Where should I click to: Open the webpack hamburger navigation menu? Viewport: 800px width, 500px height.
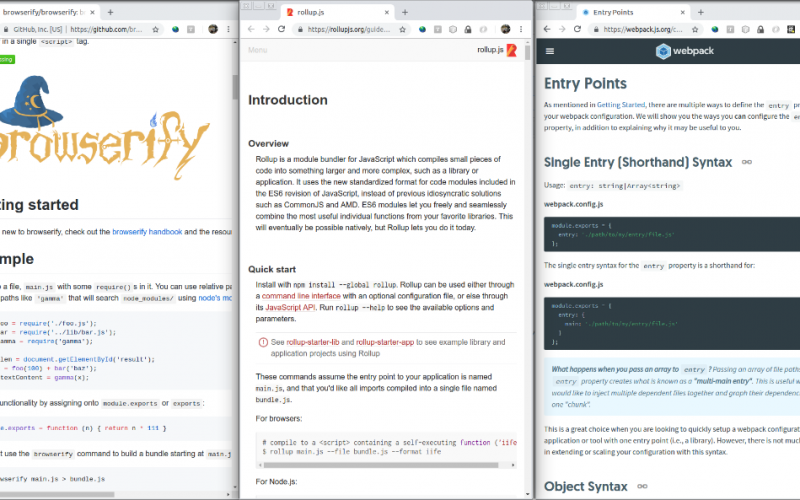[x=549, y=51]
